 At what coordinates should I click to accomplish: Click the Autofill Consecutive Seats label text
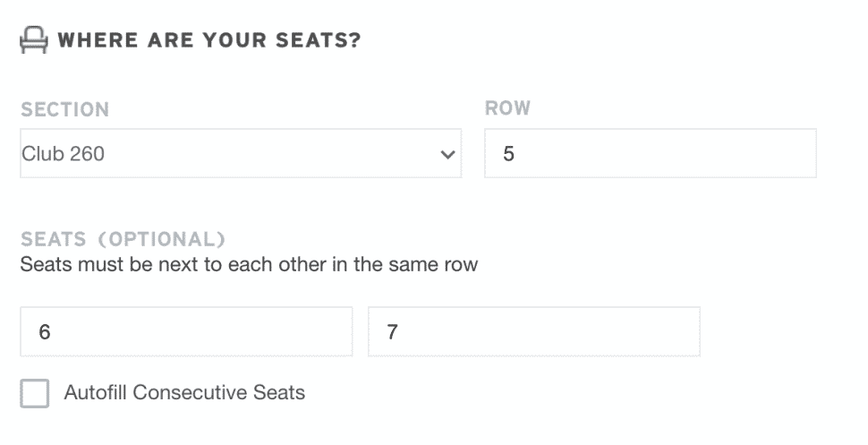tap(184, 392)
